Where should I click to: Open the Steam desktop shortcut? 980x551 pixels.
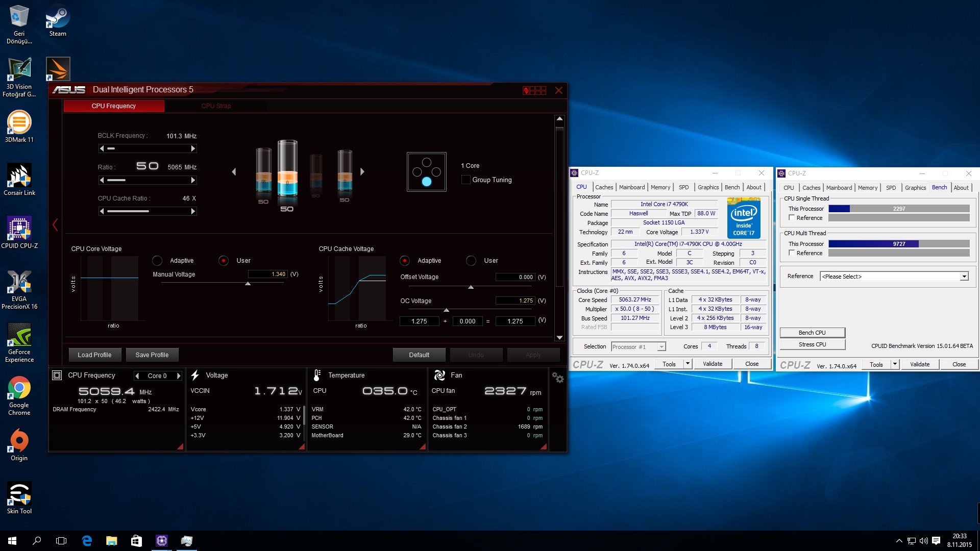coord(58,20)
